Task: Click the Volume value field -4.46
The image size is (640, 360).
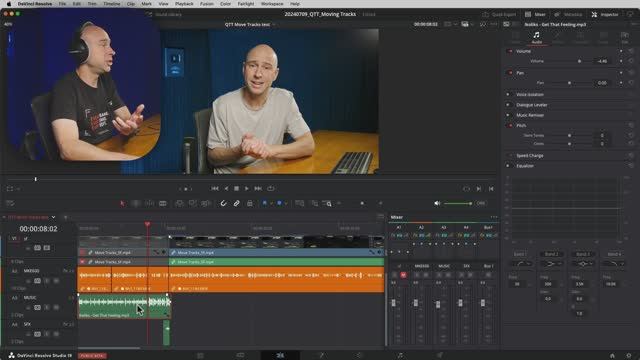Action: [x=602, y=61]
